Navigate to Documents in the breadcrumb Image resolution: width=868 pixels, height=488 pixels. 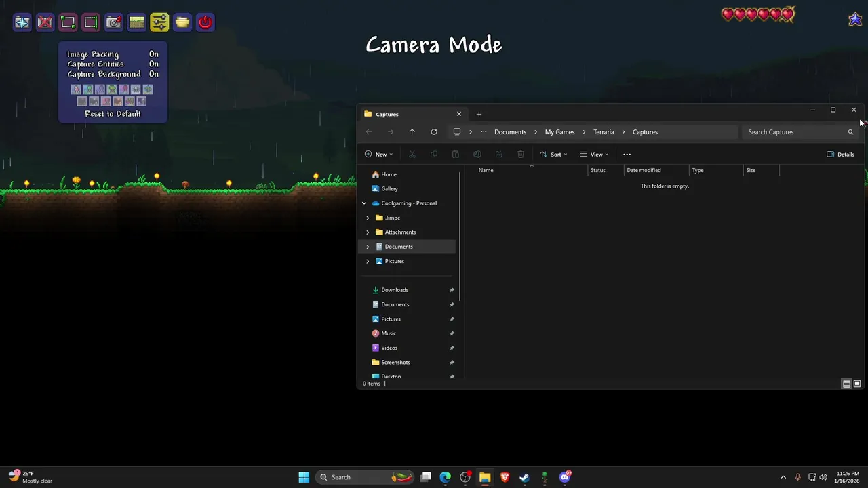510,132
